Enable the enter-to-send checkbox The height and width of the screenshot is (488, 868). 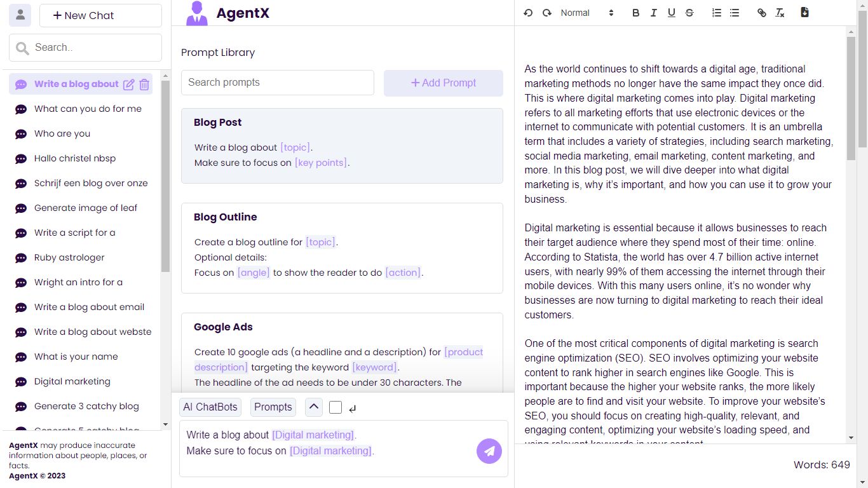(336, 407)
